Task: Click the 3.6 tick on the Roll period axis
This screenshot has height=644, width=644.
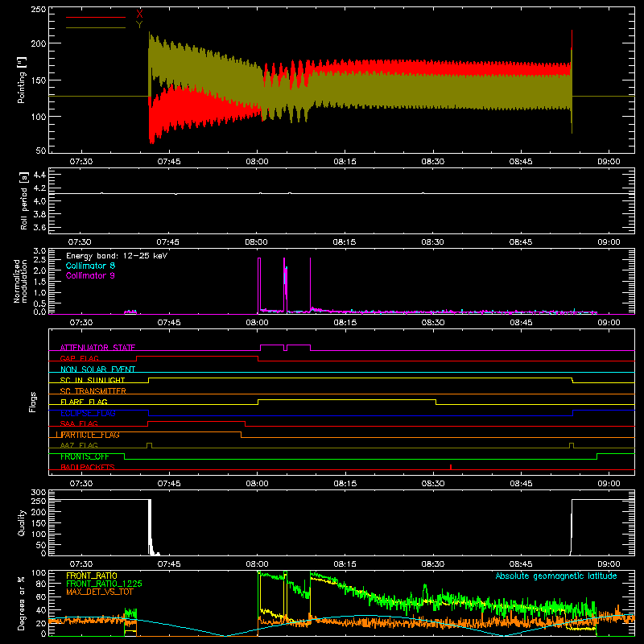Action: pyautogui.click(x=39, y=228)
